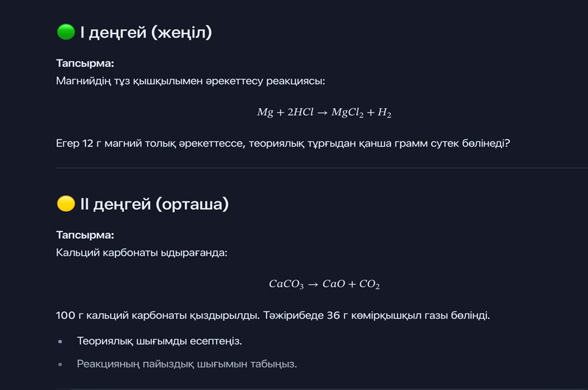Select the heading II деңгей (орташа)

(x=154, y=204)
